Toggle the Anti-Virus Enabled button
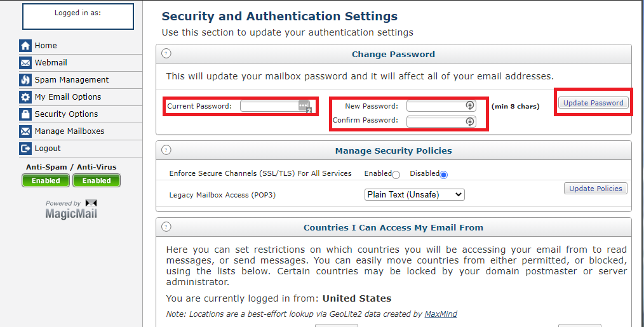The image size is (644, 327). (x=97, y=180)
